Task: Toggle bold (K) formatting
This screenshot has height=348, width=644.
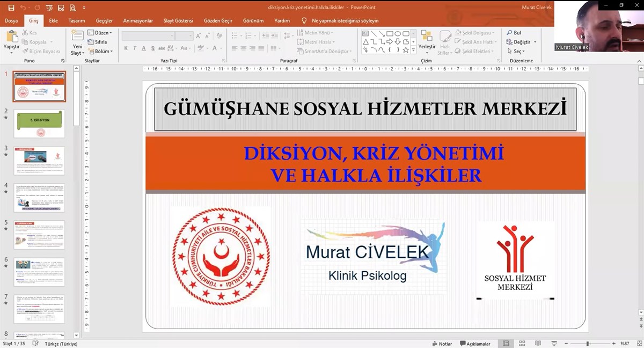Action: pos(126,48)
